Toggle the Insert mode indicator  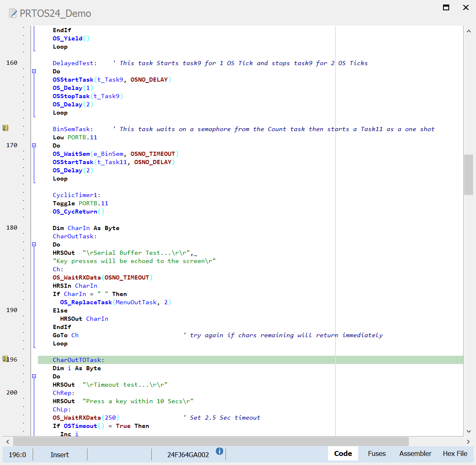click(x=60, y=455)
